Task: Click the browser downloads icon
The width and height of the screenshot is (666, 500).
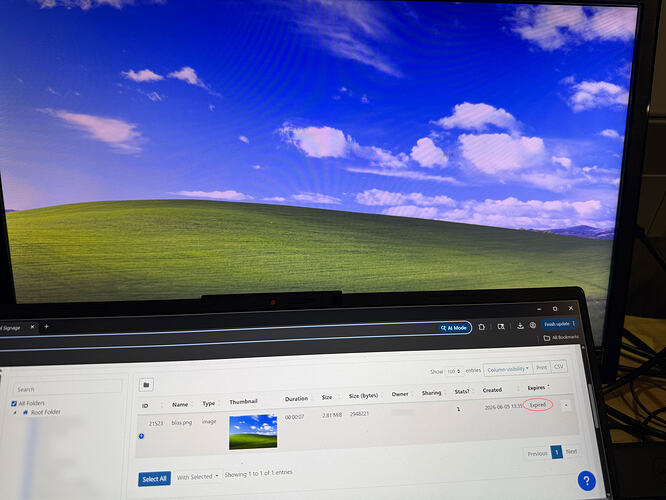Action: click(520, 325)
